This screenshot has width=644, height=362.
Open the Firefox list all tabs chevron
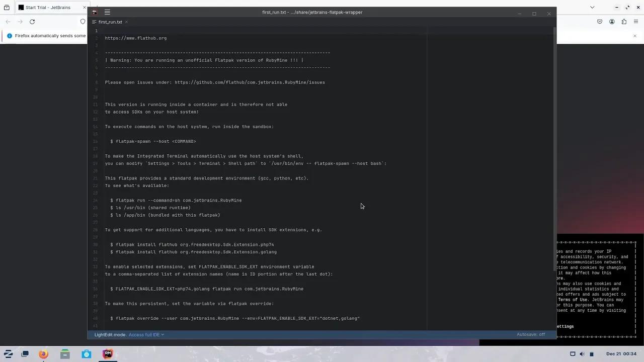tap(592, 8)
